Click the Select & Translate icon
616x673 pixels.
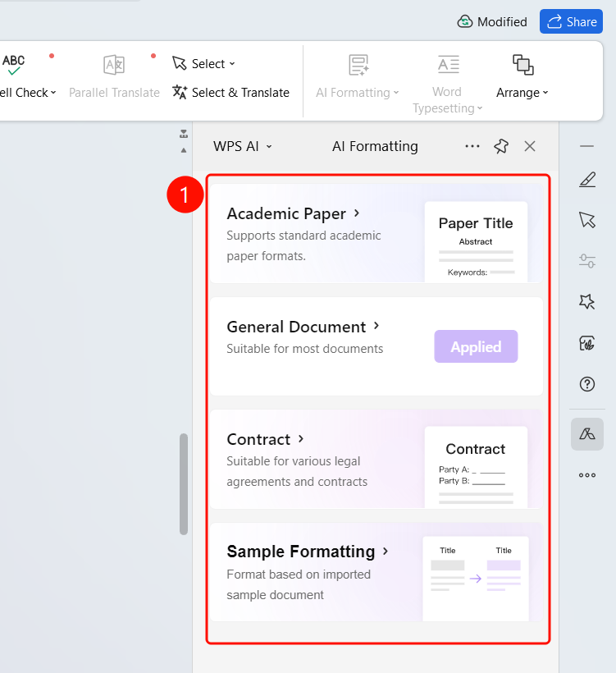180,92
